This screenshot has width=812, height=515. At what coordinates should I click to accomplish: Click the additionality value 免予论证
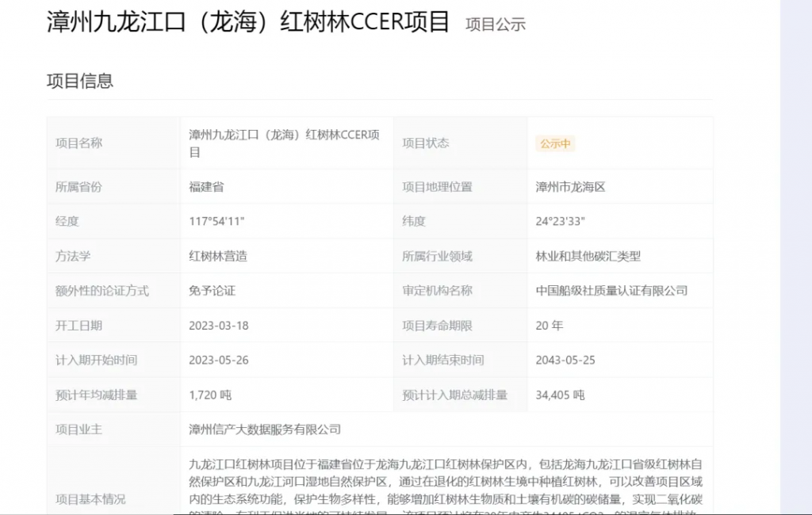tap(212, 291)
